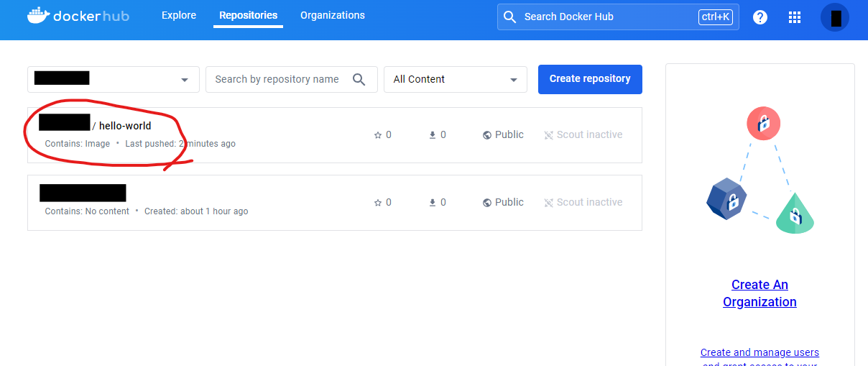Click 'Contains: No content' text
The width and height of the screenshot is (868, 366).
click(x=87, y=211)
